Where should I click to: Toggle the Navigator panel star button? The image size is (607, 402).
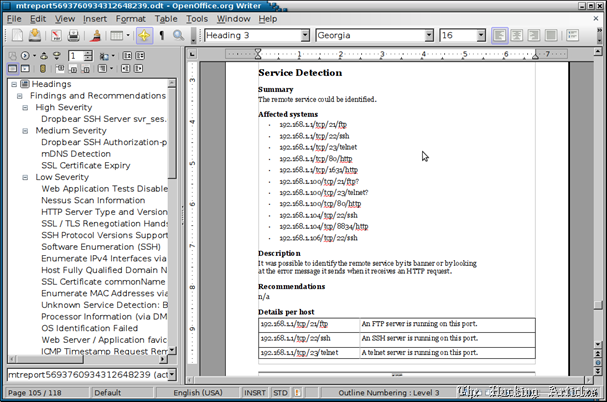[144, 35]
